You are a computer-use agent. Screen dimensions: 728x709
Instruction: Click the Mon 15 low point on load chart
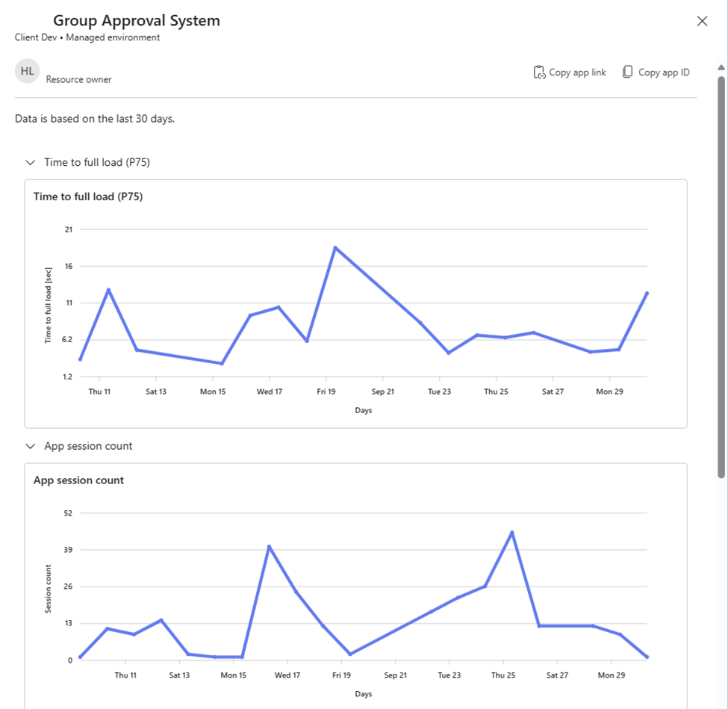(222, 363)
